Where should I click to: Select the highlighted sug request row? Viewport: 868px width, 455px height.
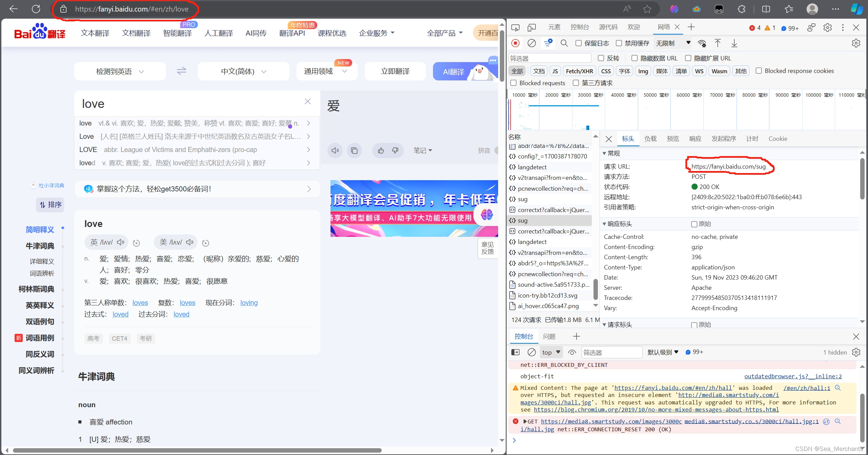(550, 221)
